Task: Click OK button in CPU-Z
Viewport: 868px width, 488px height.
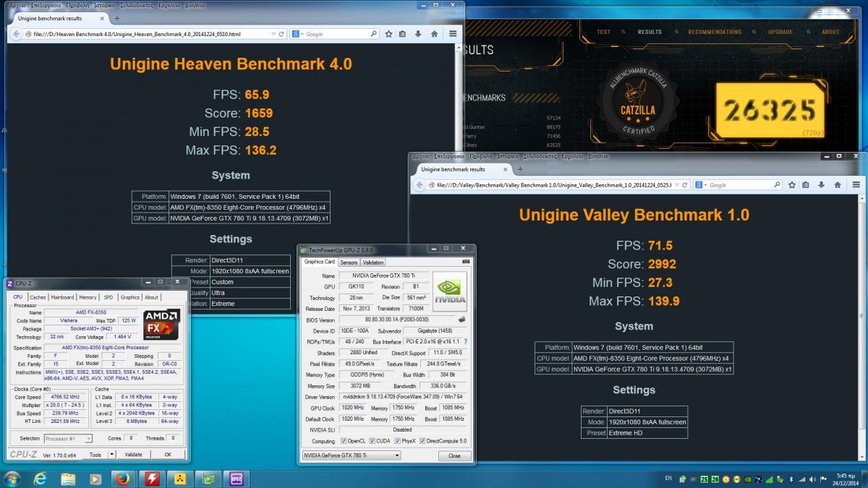Action: tap(167, 455)
